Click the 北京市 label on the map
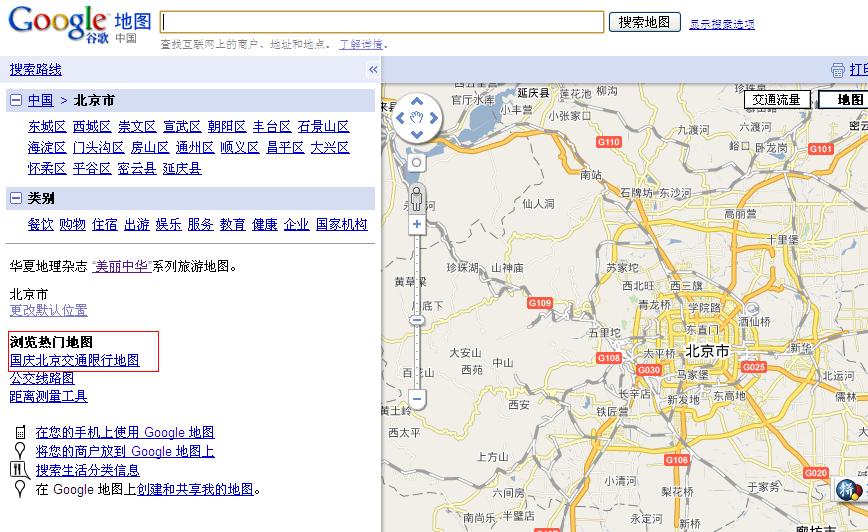The image size is (868, 532). [x=707, y=351]
